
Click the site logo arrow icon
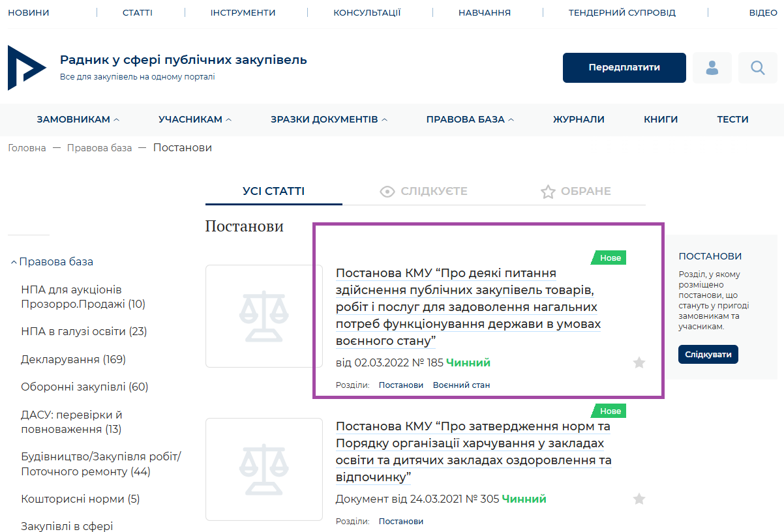(27, 68)
